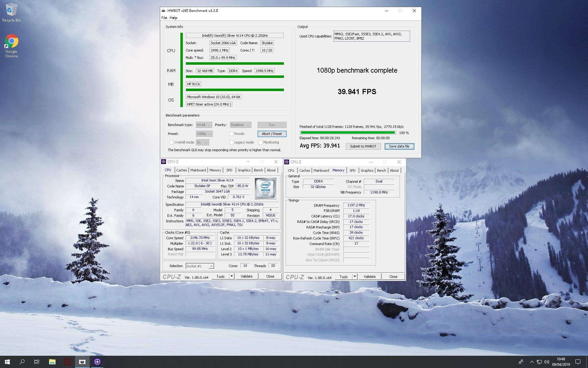Open the File menu in HWBOT
The image size is (588, 368).
coord(164,18)
